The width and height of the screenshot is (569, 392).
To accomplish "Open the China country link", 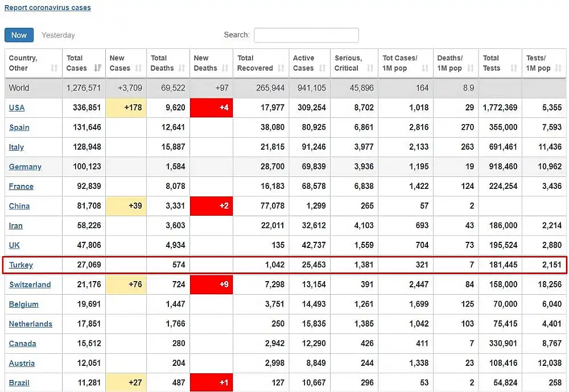I will [x=19, y=206].
